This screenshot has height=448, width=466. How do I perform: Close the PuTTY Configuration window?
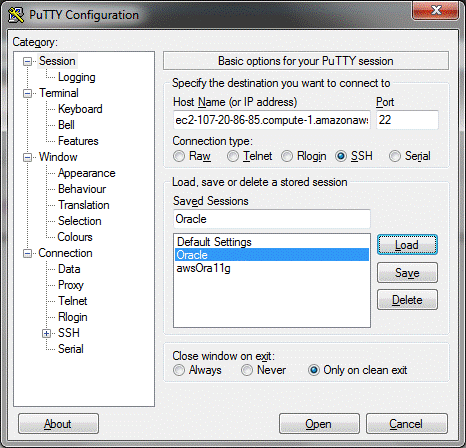pyautogui.click(x=436, y=10)
